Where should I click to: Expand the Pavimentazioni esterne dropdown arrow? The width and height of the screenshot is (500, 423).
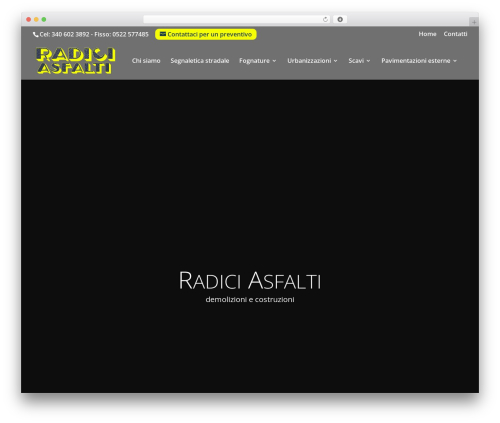pyautogui.click(x=455, y=61)
